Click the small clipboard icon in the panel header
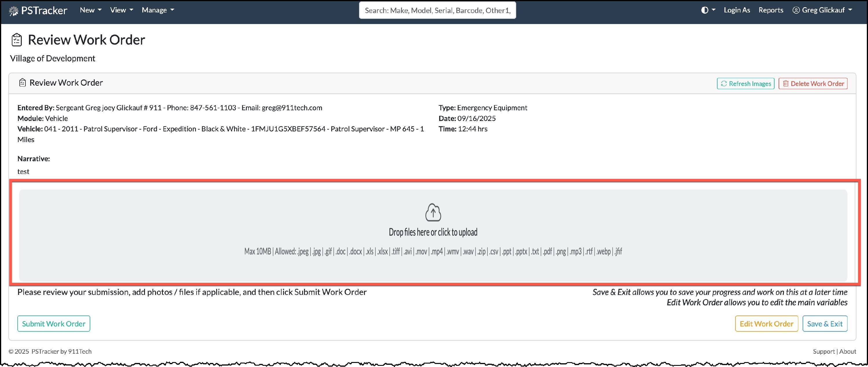 [x=22, y=82]
